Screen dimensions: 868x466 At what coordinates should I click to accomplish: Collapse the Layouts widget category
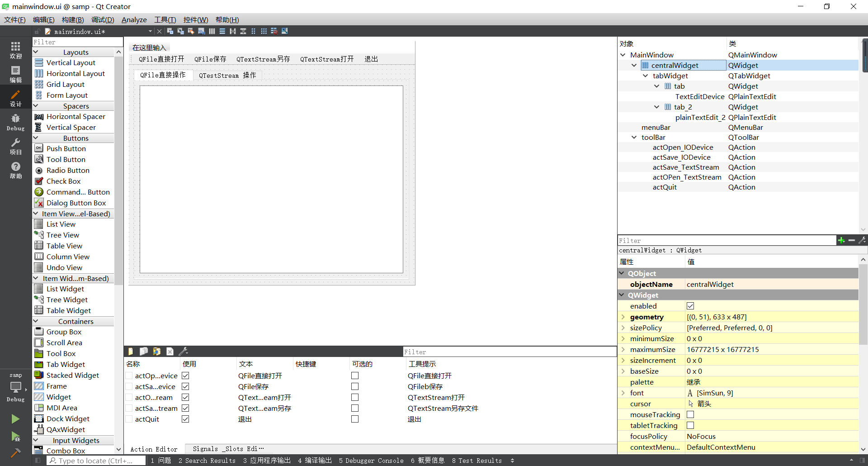point(36,52)
